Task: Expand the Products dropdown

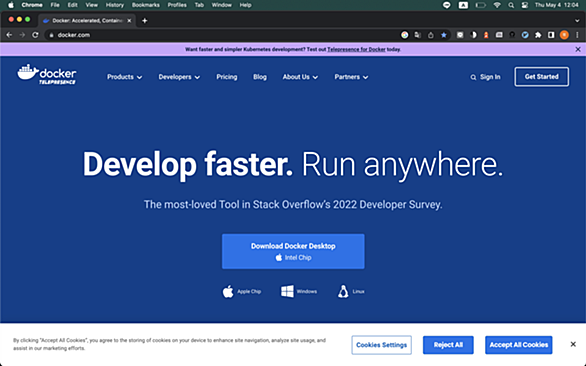Action: [124, 77]
